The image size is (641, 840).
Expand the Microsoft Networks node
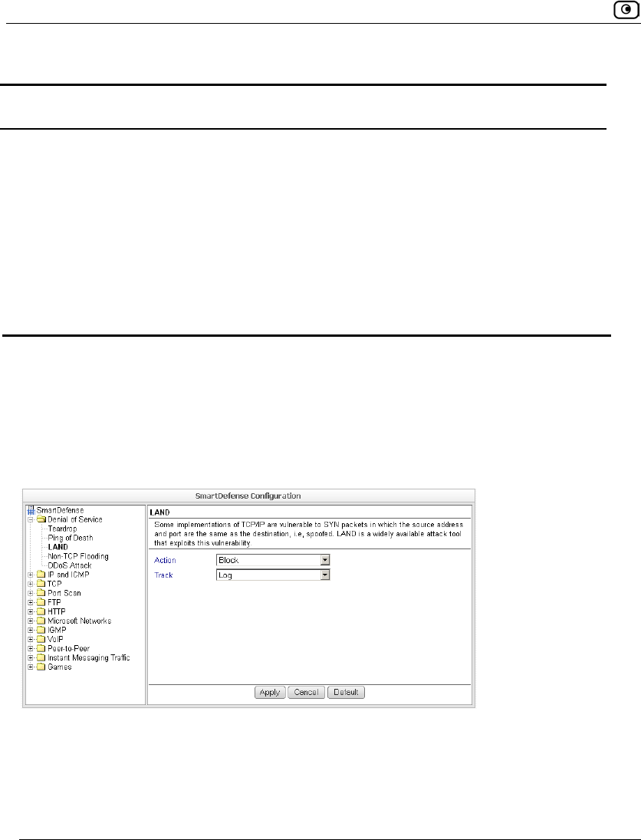pyautogui.click(x=31, y=621)
